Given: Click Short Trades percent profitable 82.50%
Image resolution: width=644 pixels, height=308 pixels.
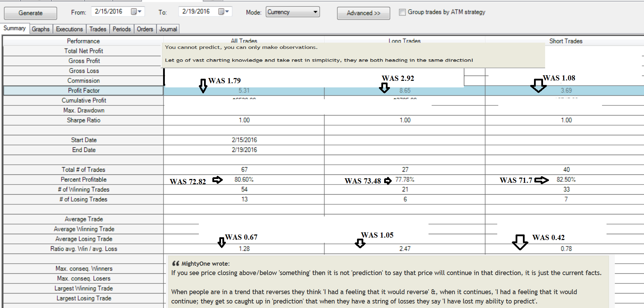Looking at the screenshot, I should [566, 179].
